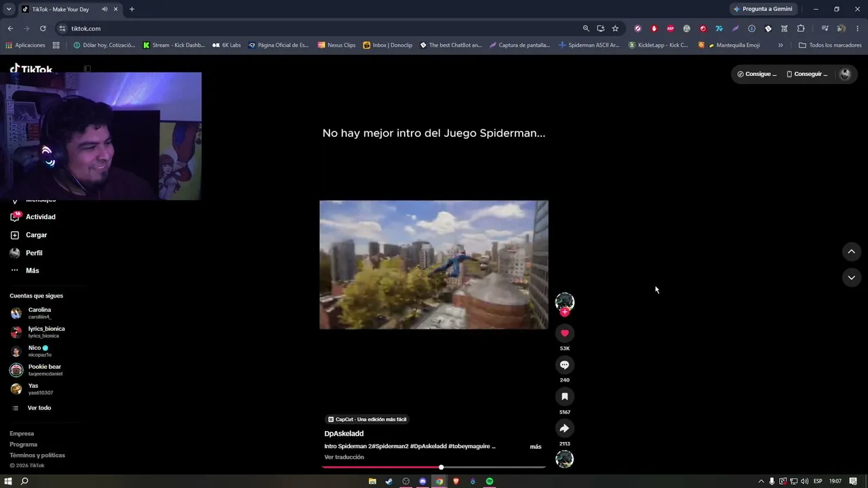The height and width of the screenshot is (488, 868).
Task: Open Discord from the taskbar
Action: click(422, 481)
